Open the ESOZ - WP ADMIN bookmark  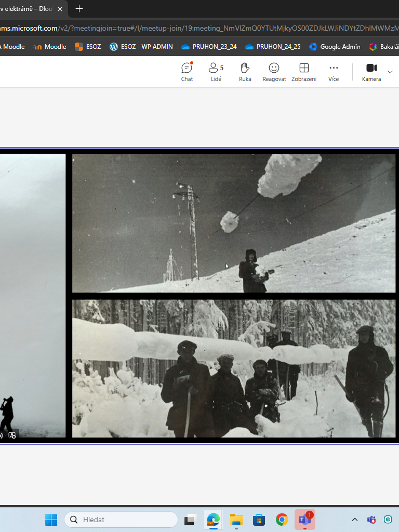coord(141,47)
